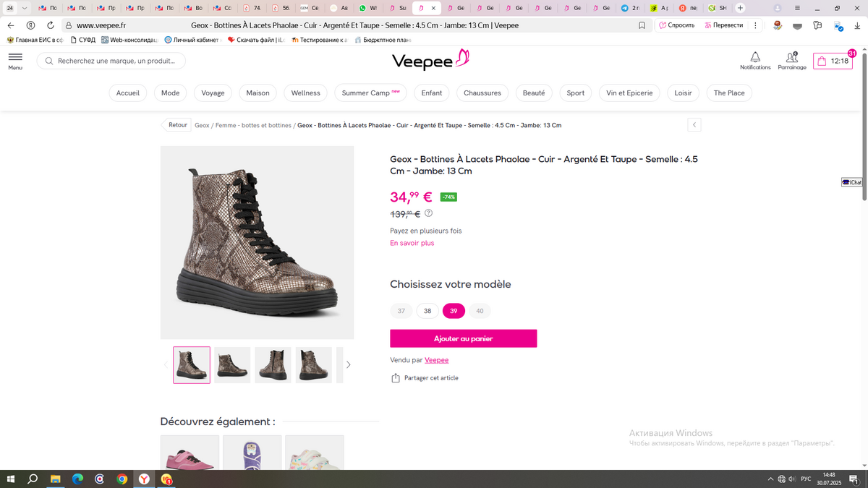
Task: Switch to Yandex Browser in the taskbar
Action: coord(145,479)
